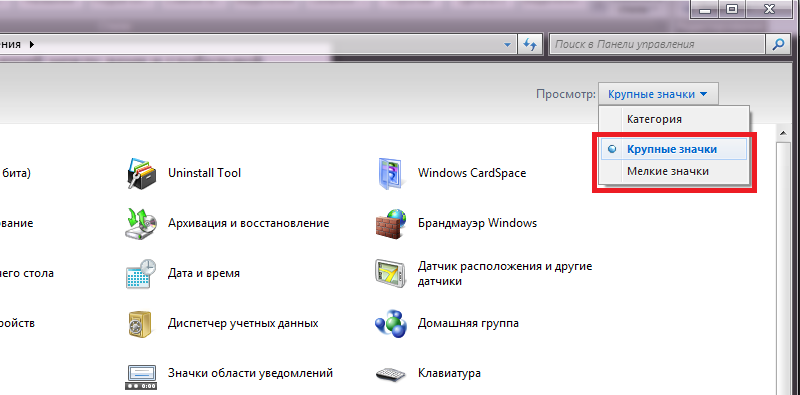Open Uninstall Tool icon
The height and width of the screenshot is (395, 800).
[x=141, y=174]
